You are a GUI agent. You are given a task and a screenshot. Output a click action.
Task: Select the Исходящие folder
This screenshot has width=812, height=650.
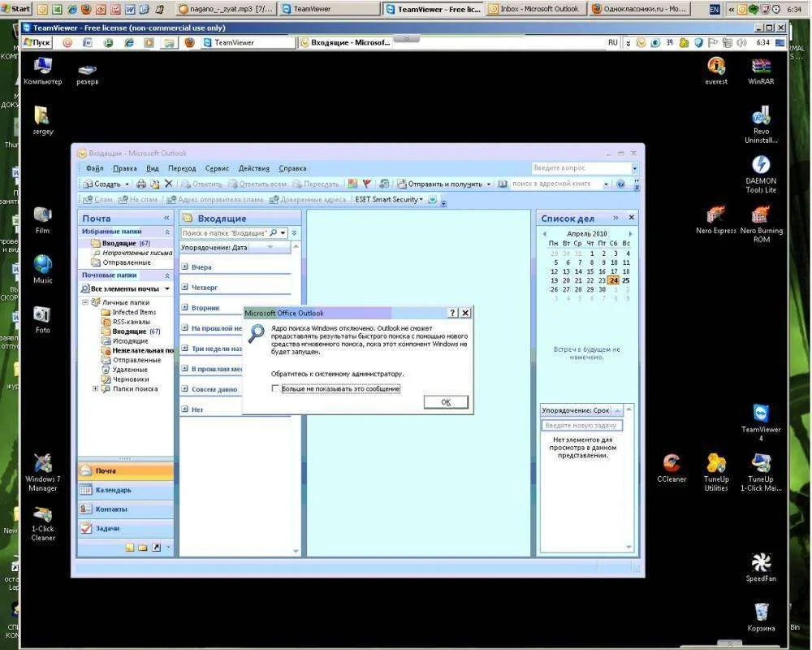(129, 341)
